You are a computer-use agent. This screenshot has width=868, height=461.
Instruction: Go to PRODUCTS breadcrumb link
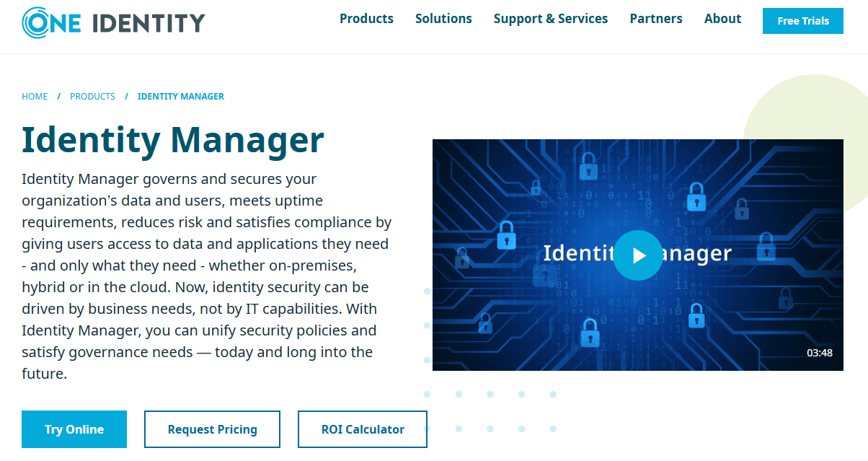coord(92,96)
